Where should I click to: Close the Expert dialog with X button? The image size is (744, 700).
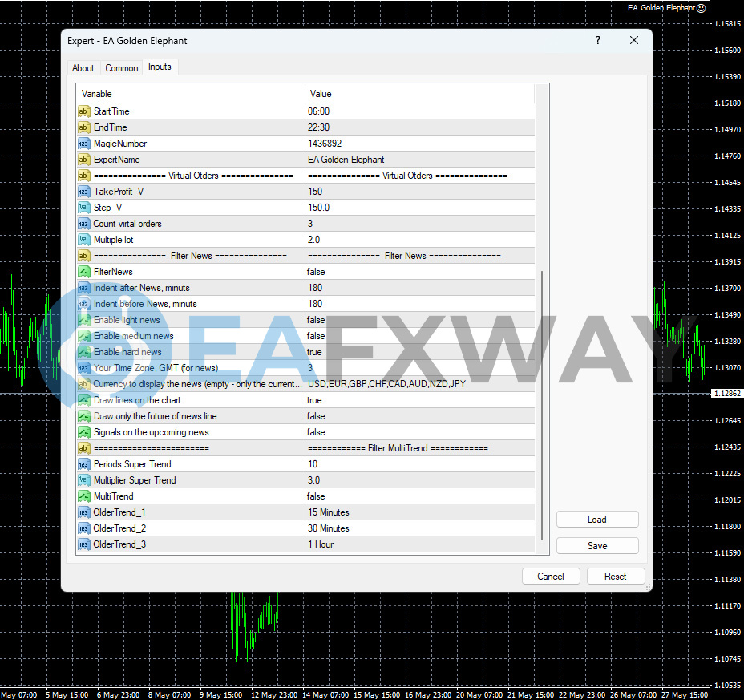(x=634, y=40)
